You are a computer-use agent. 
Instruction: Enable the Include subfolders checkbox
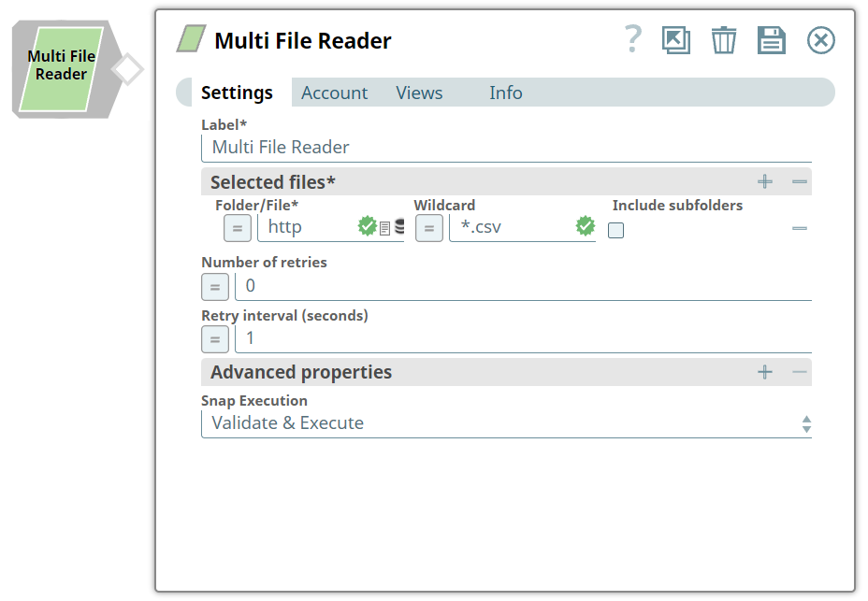pyautogui.click(x=615, y=230)
